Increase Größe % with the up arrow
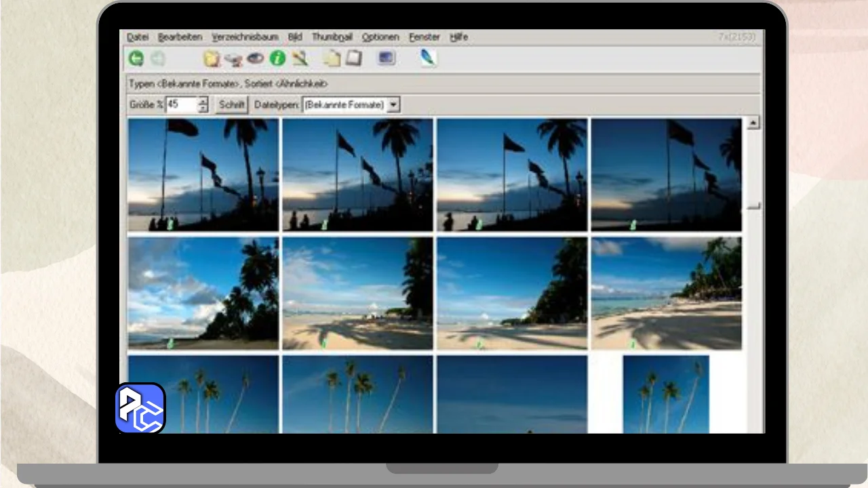This screenshot has width=868, height=488. [203, 101]
